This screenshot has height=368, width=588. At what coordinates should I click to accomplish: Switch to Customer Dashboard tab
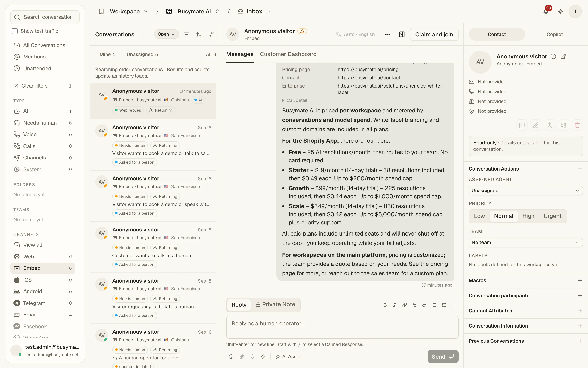[288, 54]
